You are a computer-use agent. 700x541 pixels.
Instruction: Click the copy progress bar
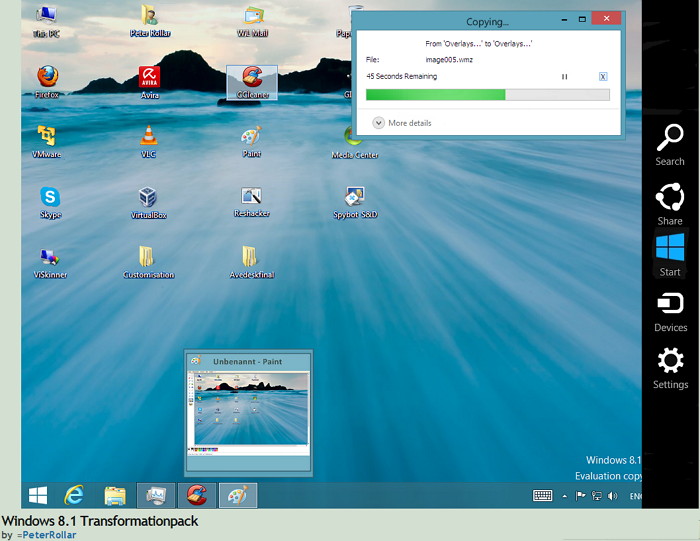488,95
